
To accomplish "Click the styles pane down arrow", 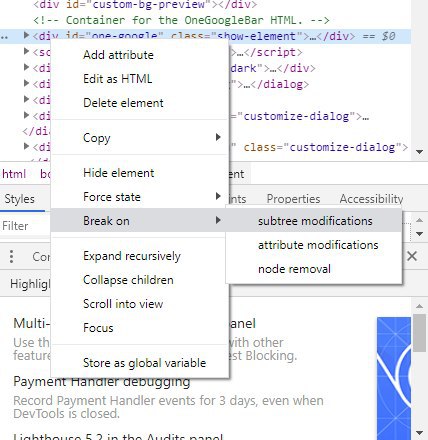I will [x=420, y=234].
